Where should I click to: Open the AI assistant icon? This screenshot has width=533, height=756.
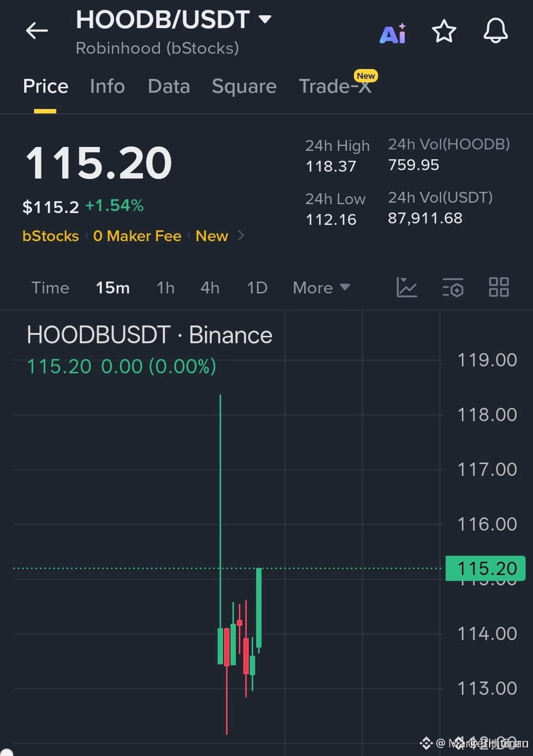click(393, 34)
